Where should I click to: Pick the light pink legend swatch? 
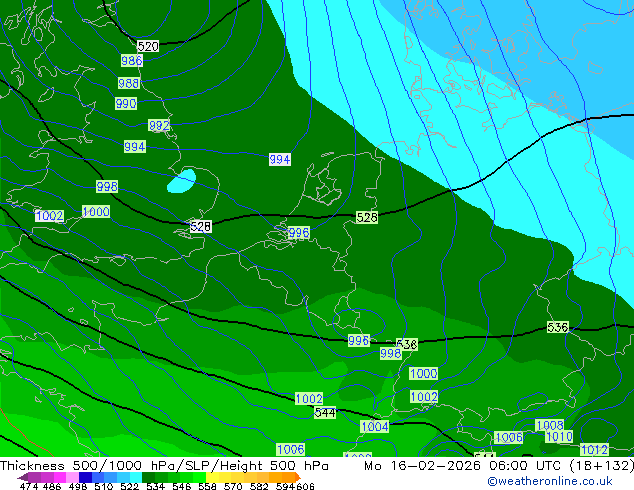71,477
